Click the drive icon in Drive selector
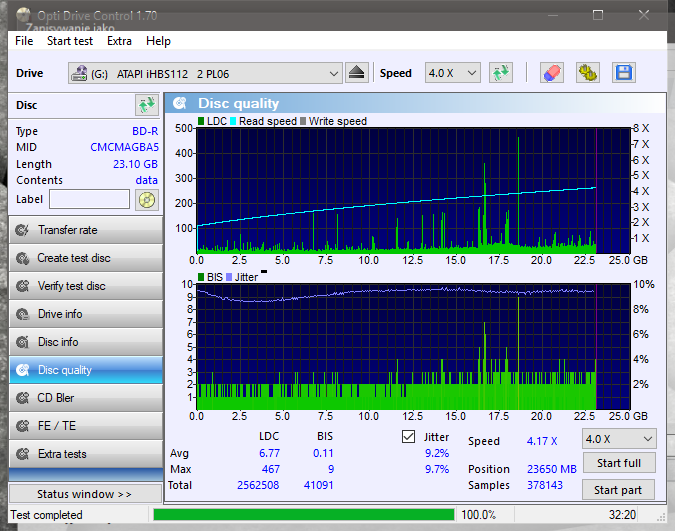The width and height of the screenshot is (675, 531). pos(79,73)
